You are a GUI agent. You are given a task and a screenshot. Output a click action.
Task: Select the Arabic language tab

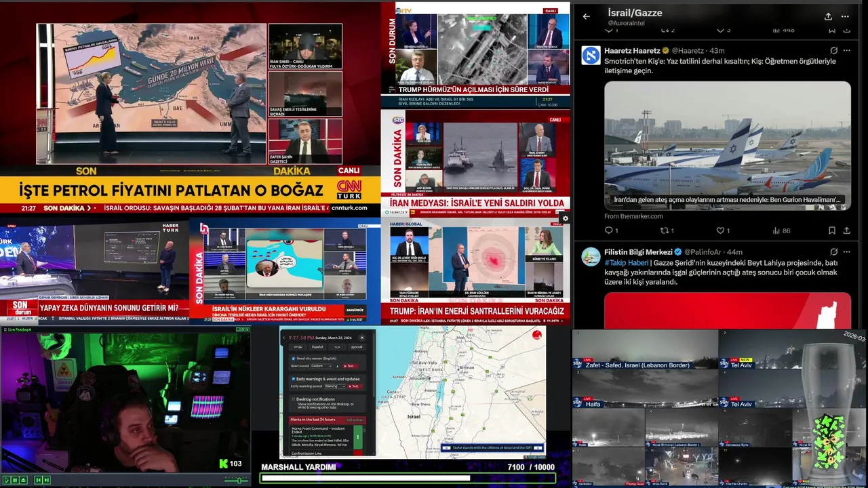coord(337,347)
